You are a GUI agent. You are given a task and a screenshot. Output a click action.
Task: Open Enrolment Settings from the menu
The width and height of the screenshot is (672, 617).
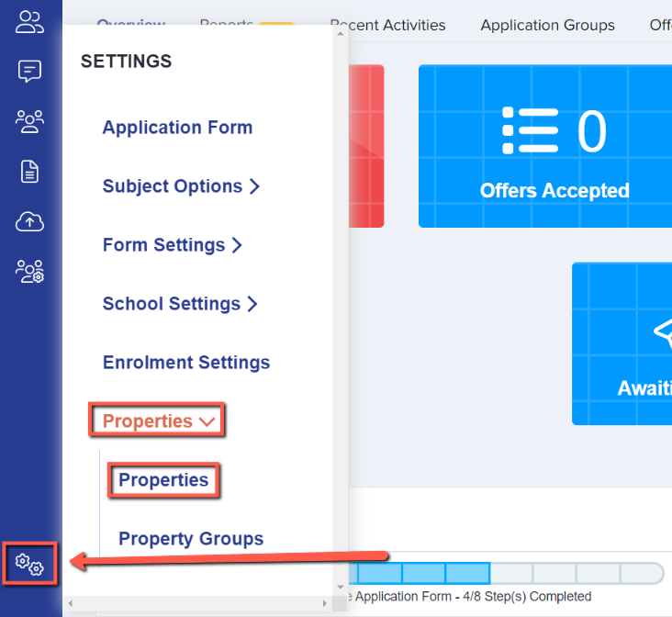186,363
